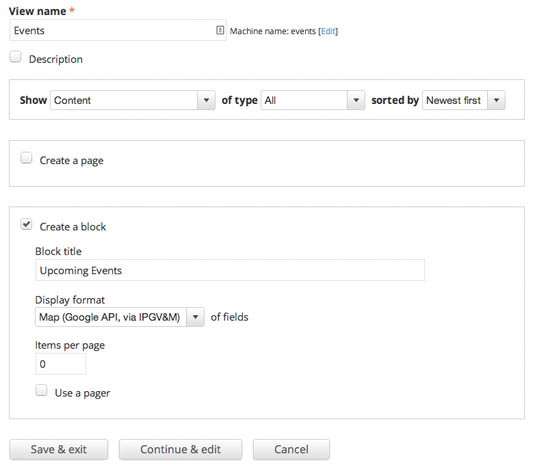This screenshot has width=535, height=467.
Task: Click the sorted by dropdown arrow
Action: [x=496, y=100]
